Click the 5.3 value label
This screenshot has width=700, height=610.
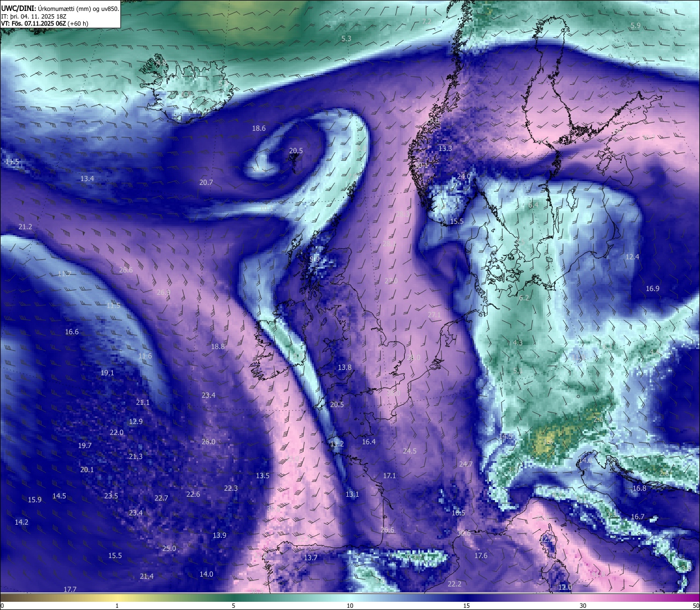346,39
